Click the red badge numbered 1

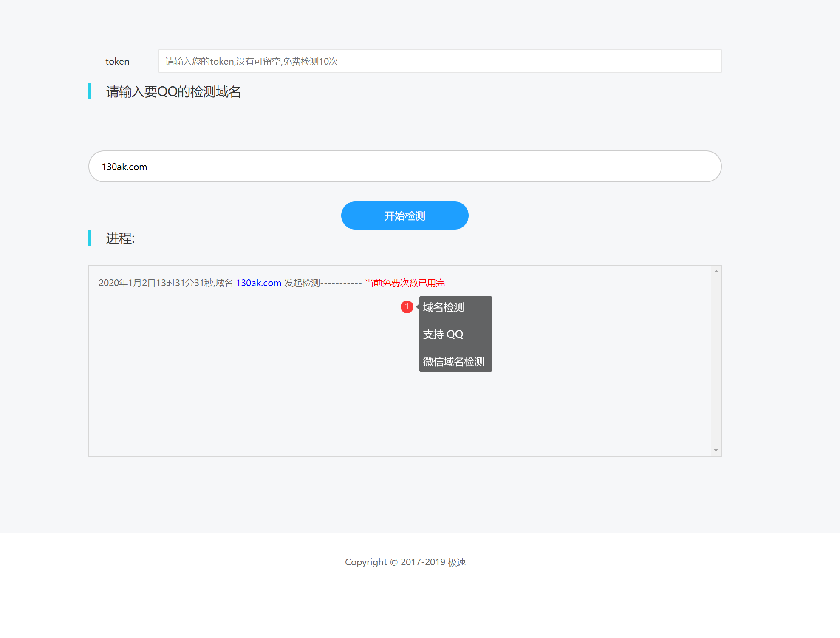click(407, 307)
